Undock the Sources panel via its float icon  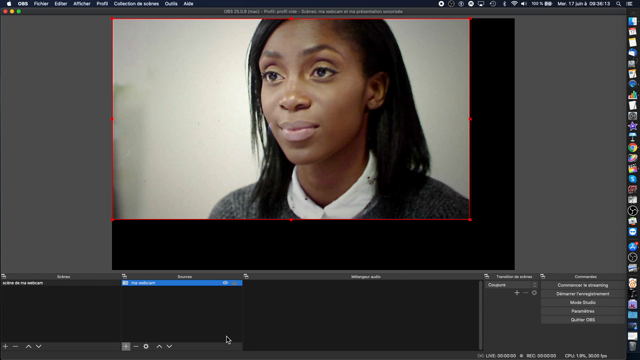(124, 276)
